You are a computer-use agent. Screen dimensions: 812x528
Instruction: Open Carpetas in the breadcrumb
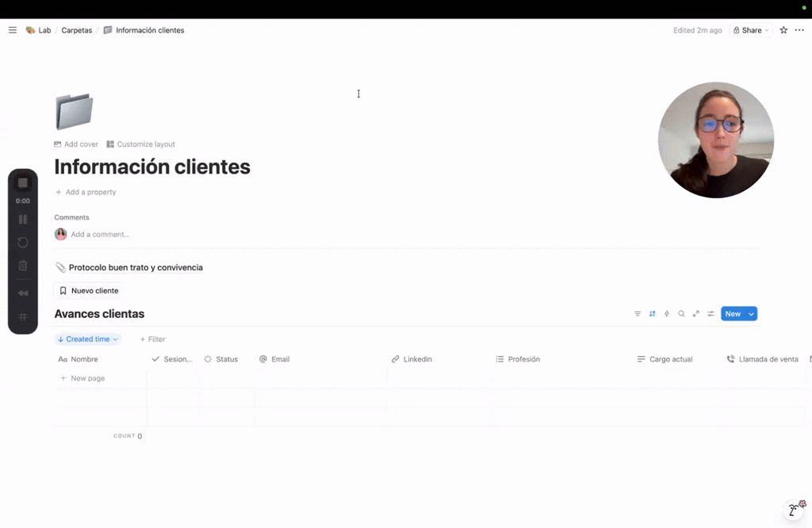[x=77, y=30]
